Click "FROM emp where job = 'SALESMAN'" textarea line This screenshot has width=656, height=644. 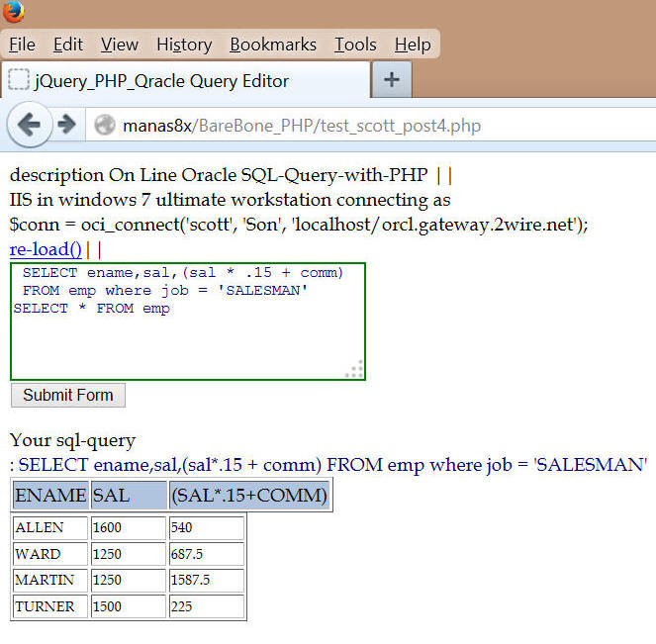click(x=165, y=291)
